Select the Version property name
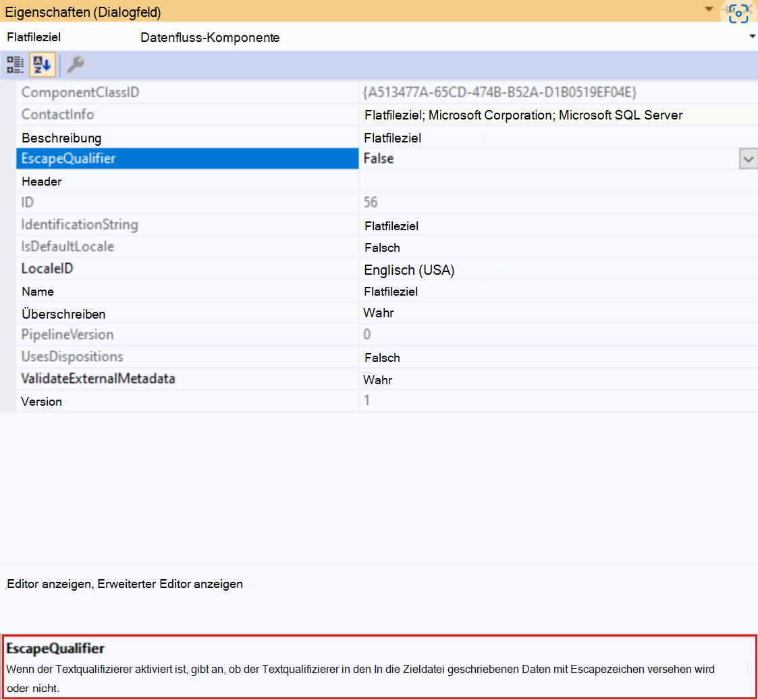758x700 pixels. click(42, 402)
